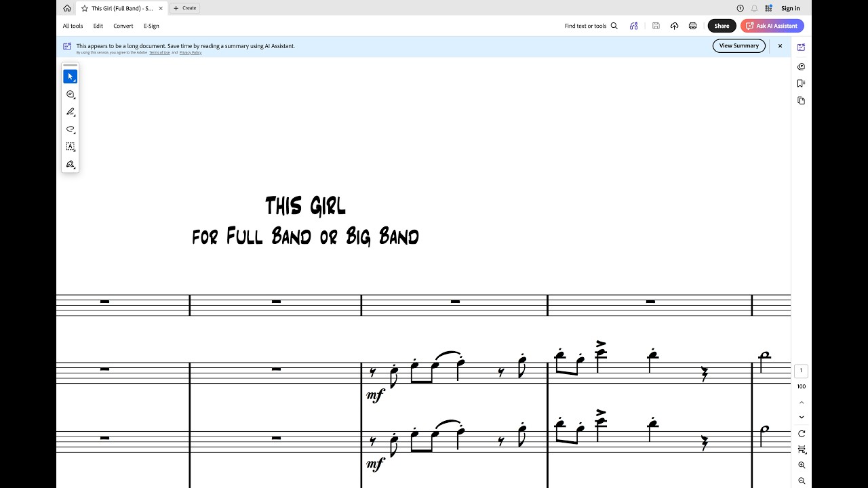Open the page fit display options
The width and height of the screenshot is (868, 488).
(x=802, y=449)
